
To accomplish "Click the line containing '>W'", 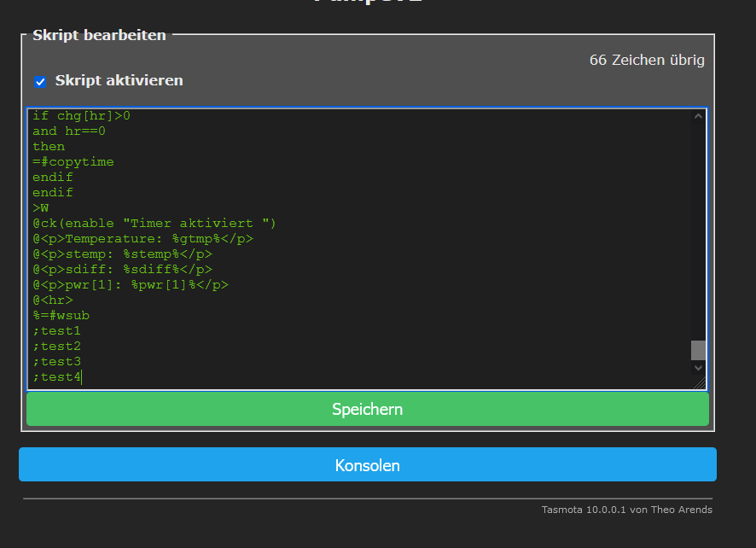I will 40,207.
